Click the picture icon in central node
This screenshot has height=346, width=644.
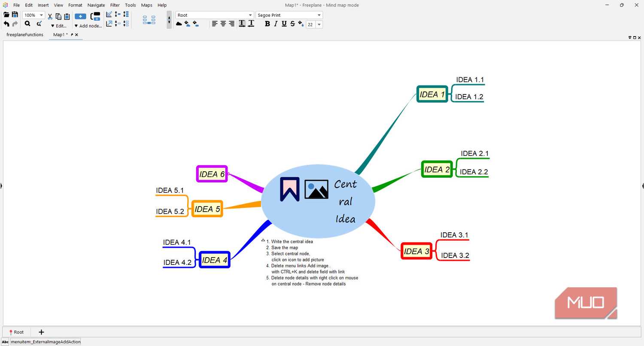click(316, 189)
